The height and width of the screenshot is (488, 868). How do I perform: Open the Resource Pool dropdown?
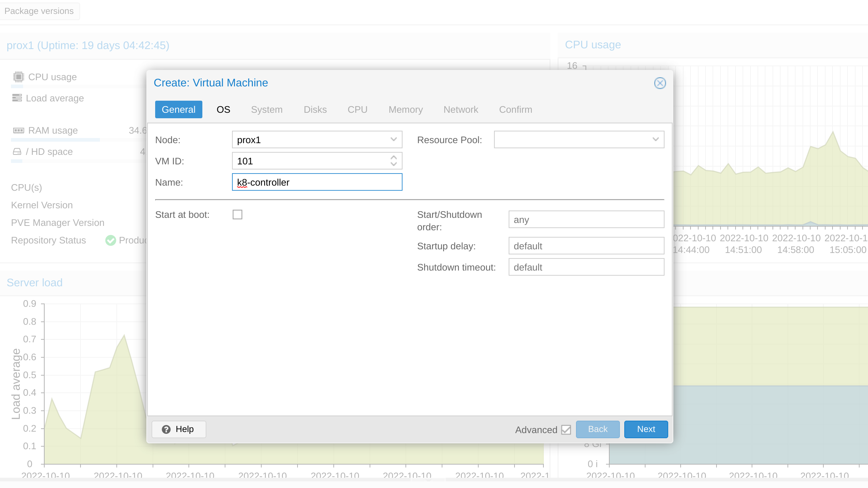click(x=655, y=139)
